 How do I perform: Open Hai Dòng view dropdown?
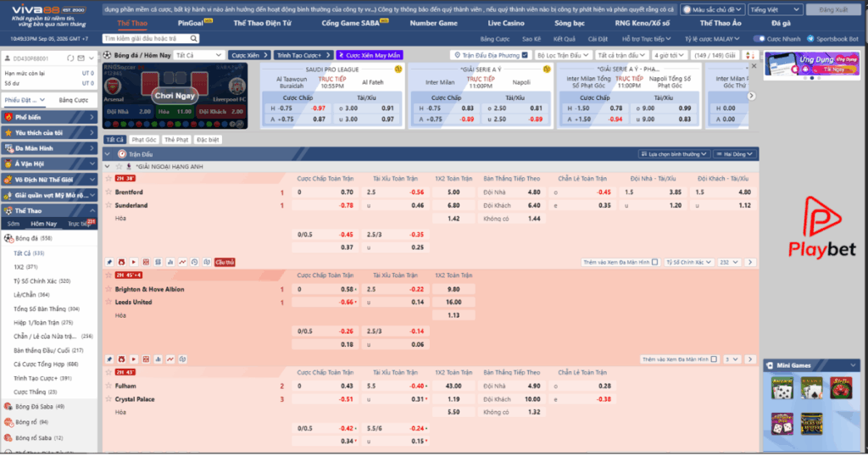point(734,154)
